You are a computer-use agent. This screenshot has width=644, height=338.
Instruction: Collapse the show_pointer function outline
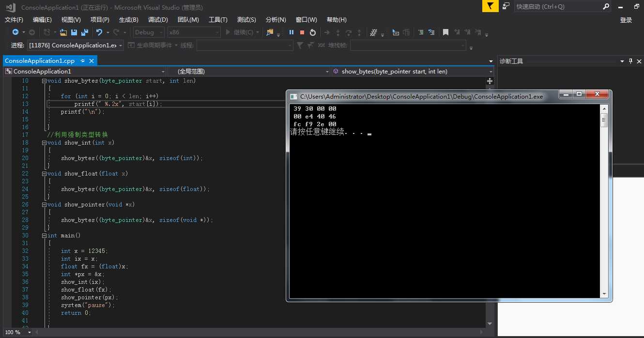coord(45,205)
